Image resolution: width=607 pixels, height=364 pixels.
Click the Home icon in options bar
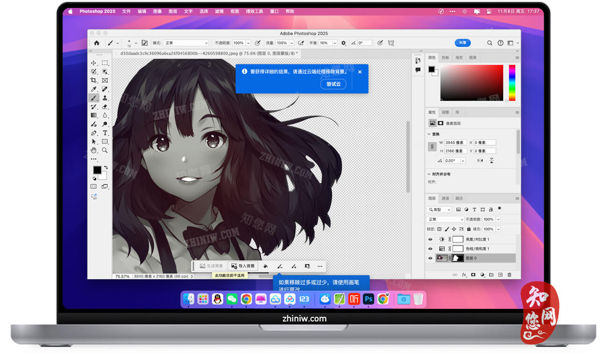tap(97, 43)
